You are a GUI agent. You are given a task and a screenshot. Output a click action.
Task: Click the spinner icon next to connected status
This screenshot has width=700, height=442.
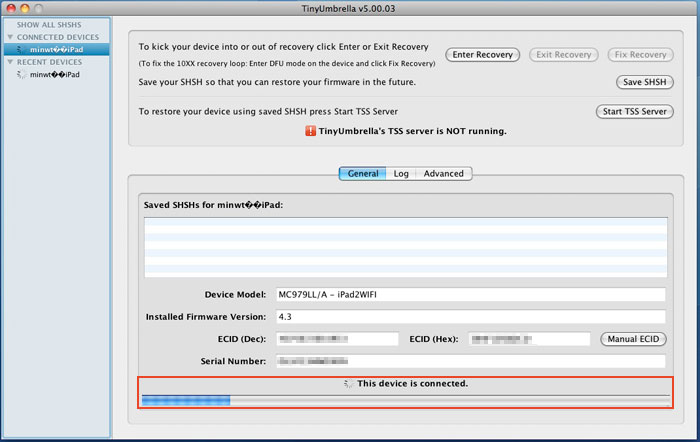tap(348, 384)
